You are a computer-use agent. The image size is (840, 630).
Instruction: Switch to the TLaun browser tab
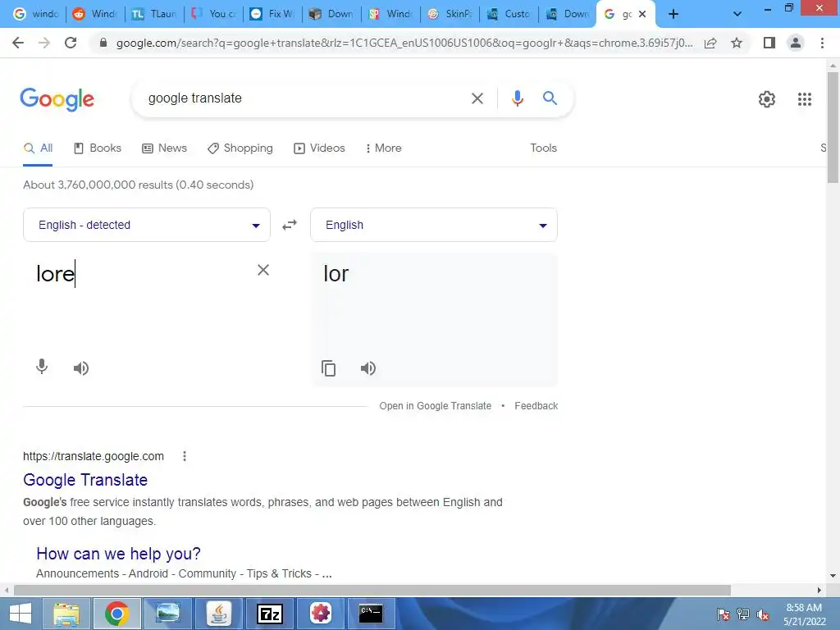(x=153, y=15)
